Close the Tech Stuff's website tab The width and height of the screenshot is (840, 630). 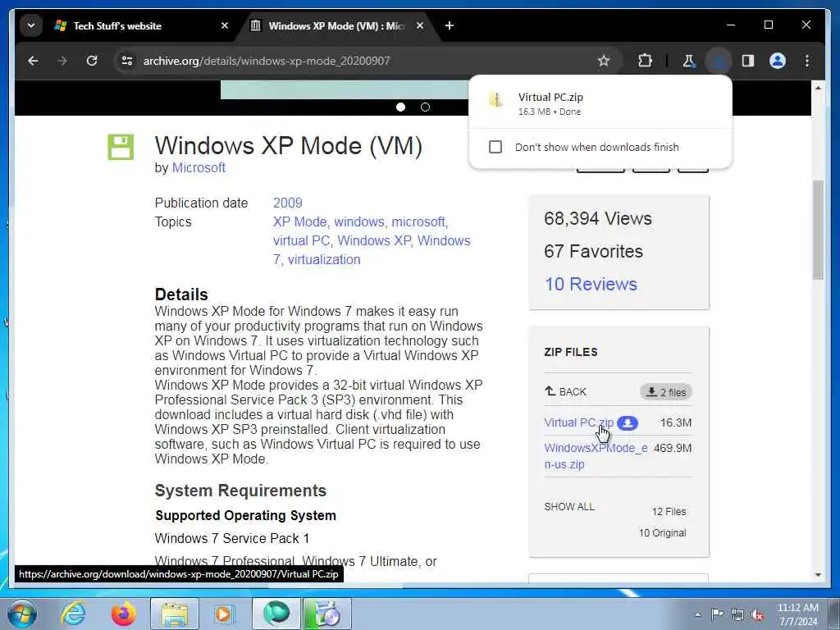pos(225,25)
